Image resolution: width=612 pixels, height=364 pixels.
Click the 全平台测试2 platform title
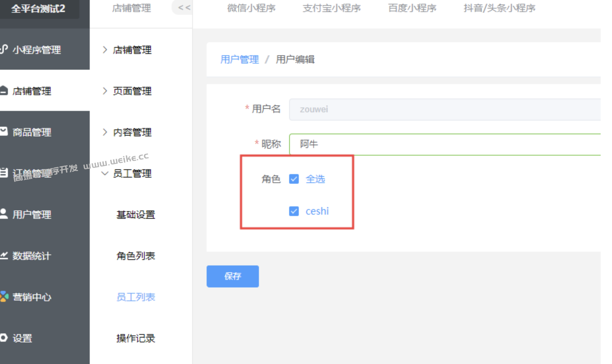(x=38, y=8)
